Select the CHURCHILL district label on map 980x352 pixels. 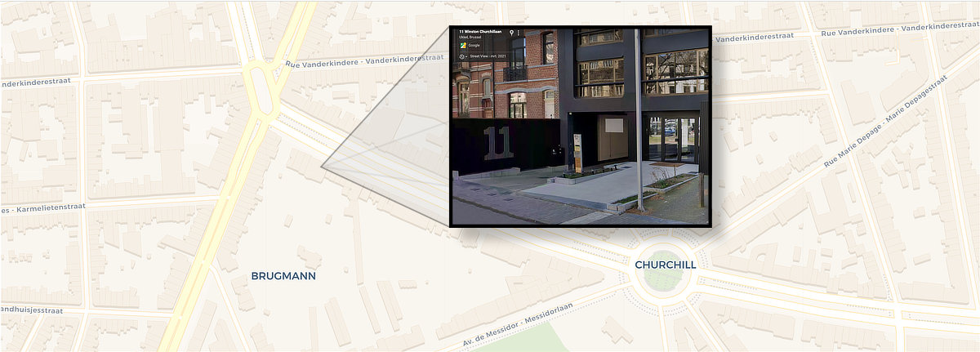666,265
